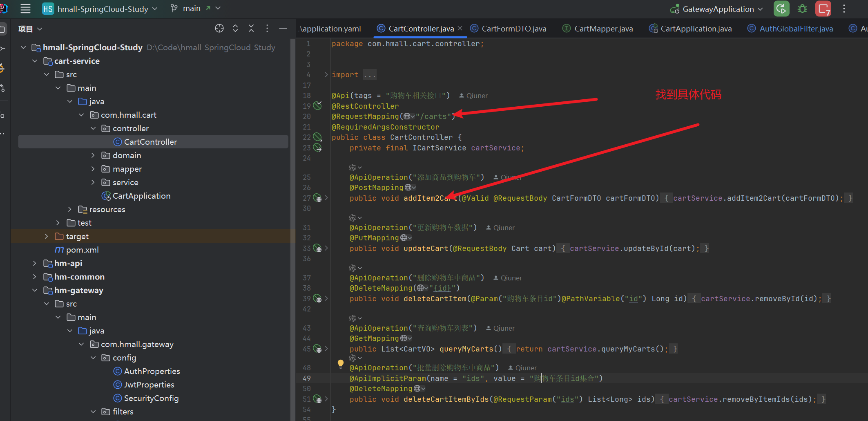This screenshot has width=868, height=421.
Task: Click the Debug bug icon
Action: [x=802, y=9]
